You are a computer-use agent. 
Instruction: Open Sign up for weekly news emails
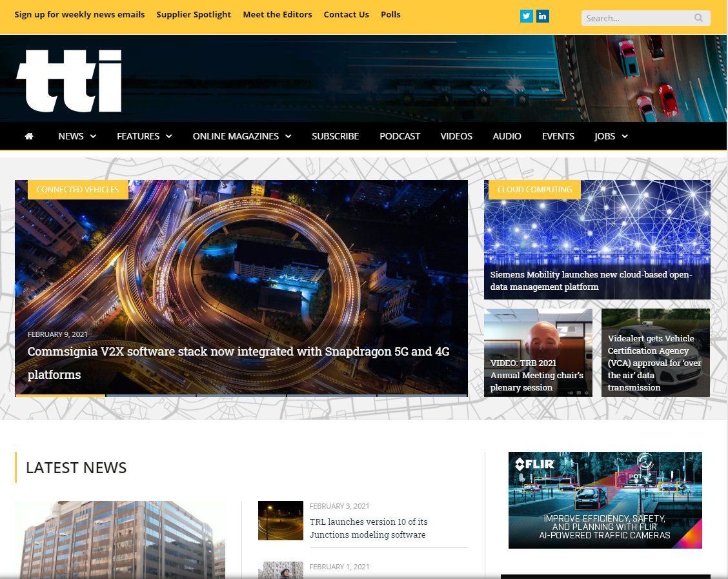[x=79, y=14]
